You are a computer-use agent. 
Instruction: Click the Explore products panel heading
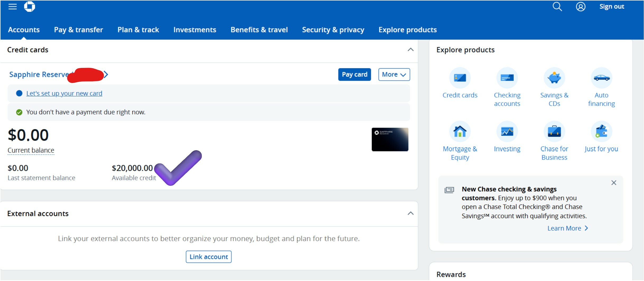click(465, 50)
